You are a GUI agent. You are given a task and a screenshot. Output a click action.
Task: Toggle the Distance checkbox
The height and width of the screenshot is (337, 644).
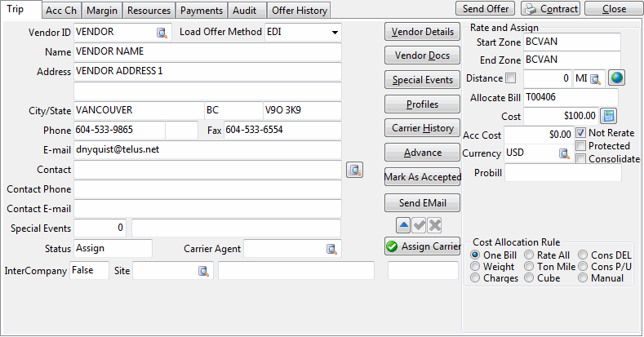point(510,78)
